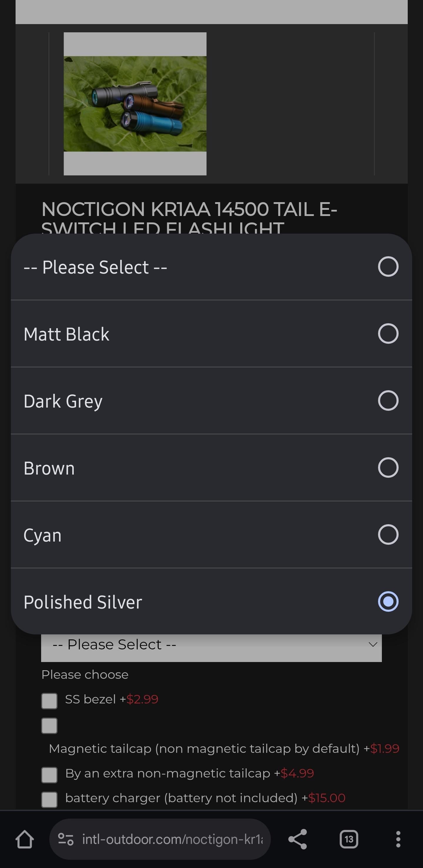
Task: Select the Brown radio option
Action: coord(388,468)
